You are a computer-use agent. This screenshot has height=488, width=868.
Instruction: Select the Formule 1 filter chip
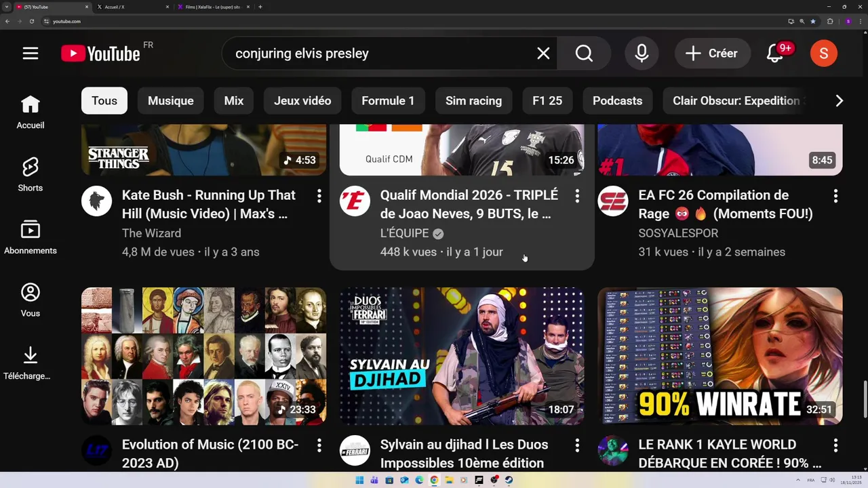click(388, 101)
